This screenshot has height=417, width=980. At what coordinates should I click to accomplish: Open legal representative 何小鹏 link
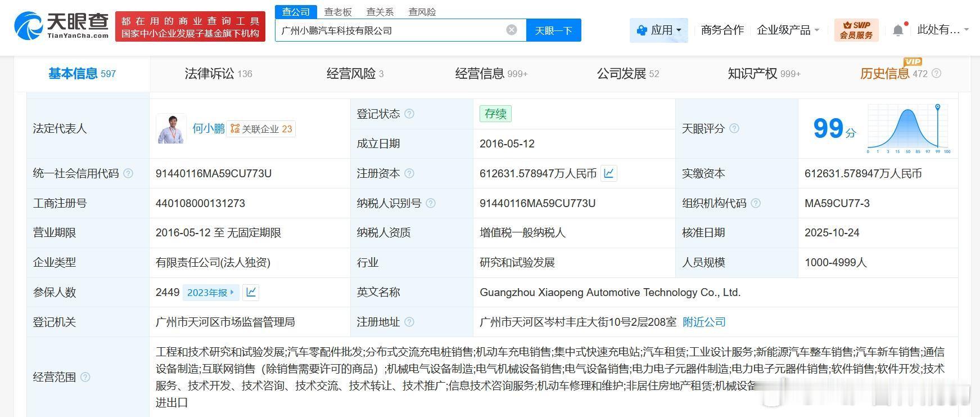209,128
